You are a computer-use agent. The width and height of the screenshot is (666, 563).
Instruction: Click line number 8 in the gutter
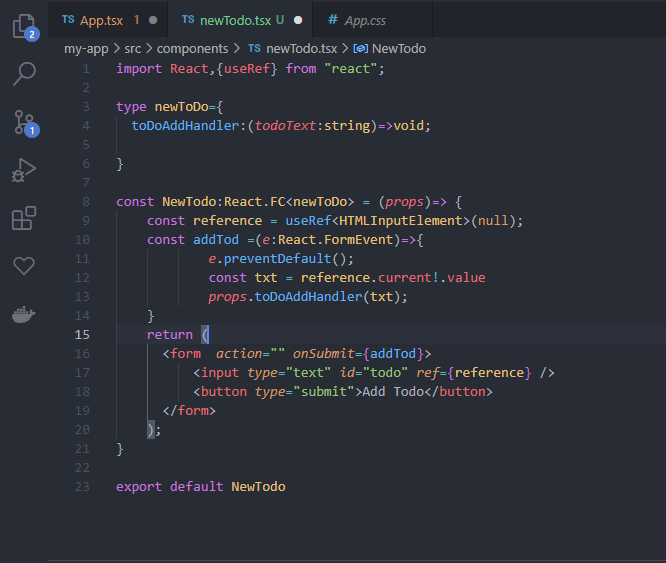coord(85,201)
